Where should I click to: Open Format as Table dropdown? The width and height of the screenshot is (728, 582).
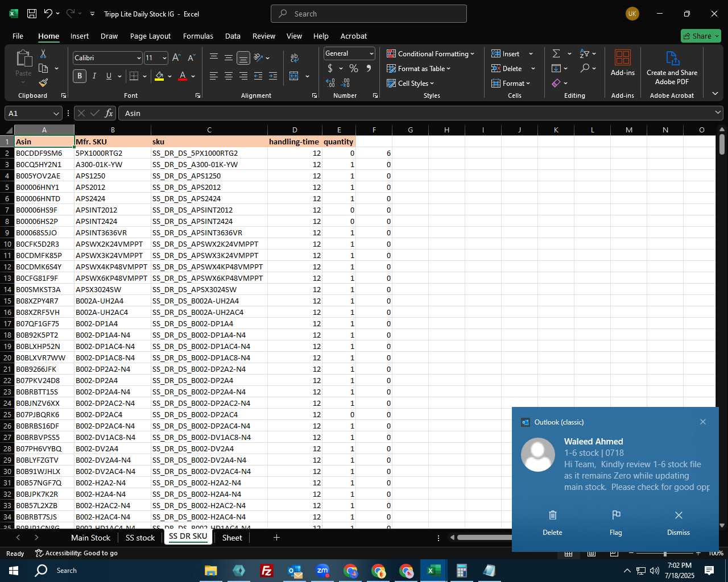[x=419, y=68]
